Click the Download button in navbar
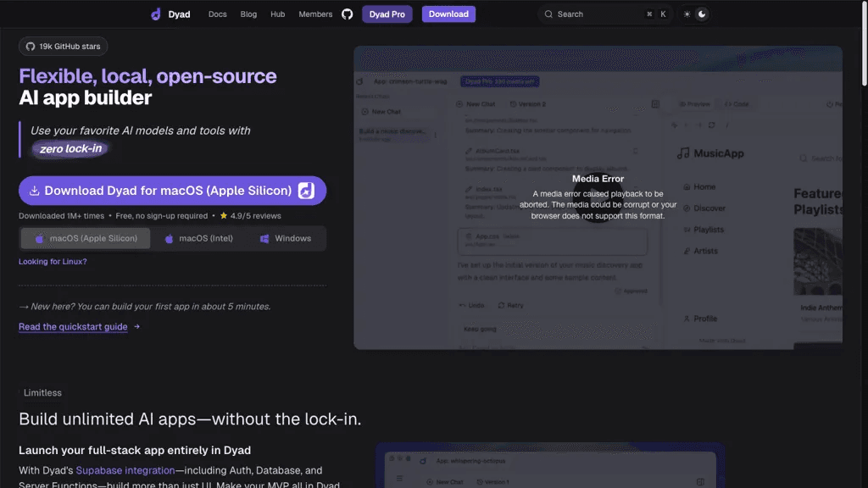Screen dimensions: 868x488 (448, 14)
